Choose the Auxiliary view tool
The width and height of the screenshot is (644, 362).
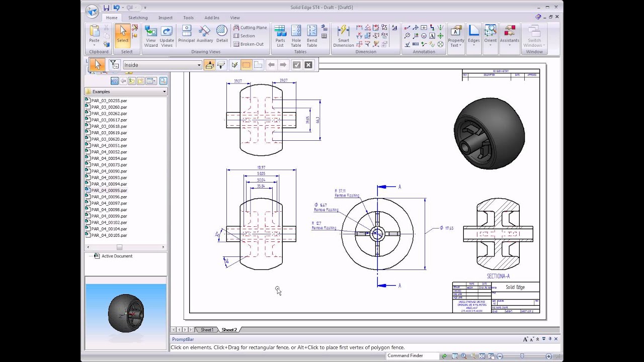pos(205,34)
